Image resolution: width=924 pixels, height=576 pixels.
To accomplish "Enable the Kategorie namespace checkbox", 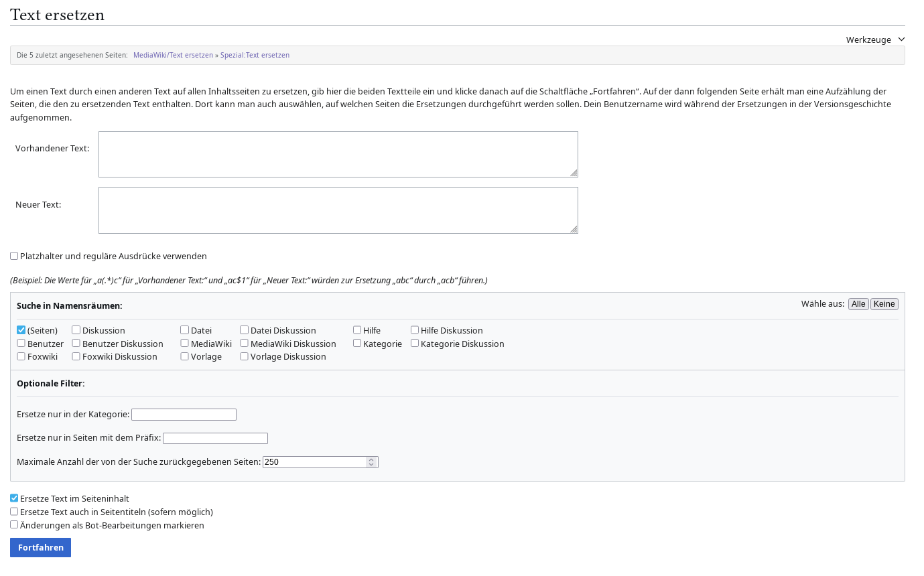I will (357, 343).
